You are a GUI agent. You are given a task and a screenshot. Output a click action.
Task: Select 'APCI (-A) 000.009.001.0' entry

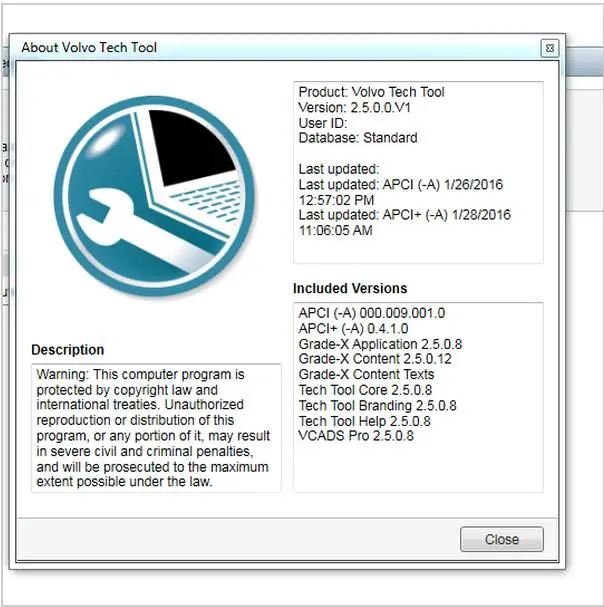[x=372, y=313]
